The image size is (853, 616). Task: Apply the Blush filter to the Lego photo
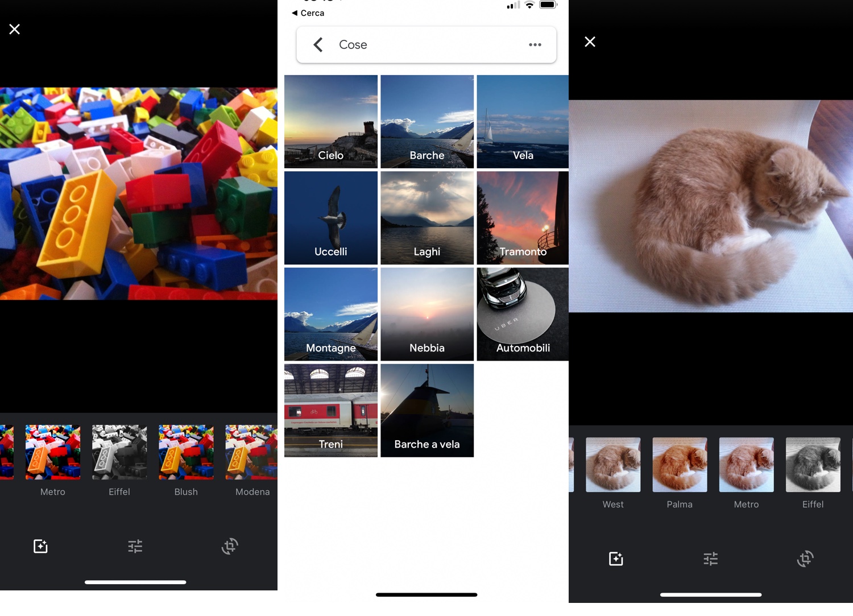pyautogui.click(x=186, y=451)
